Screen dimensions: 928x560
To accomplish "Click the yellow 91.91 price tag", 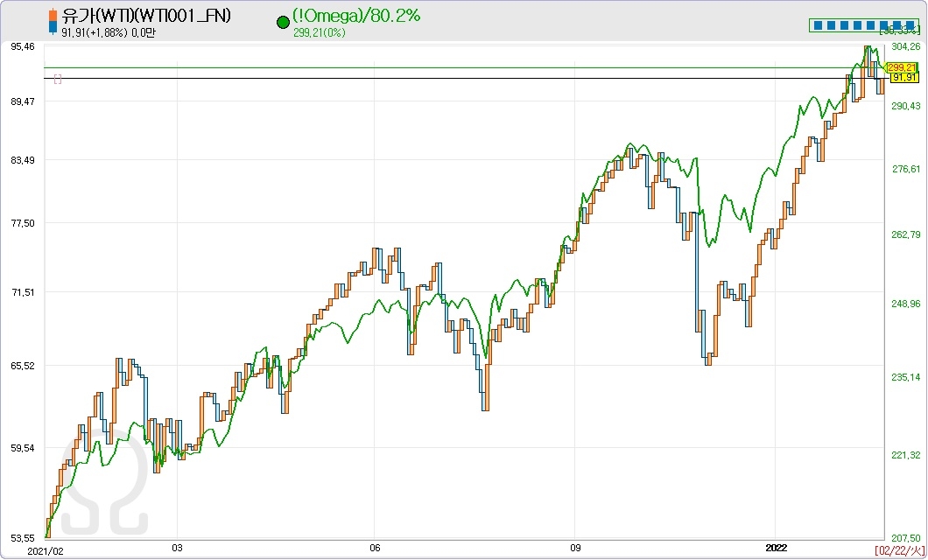I will [x=903, y=78].
